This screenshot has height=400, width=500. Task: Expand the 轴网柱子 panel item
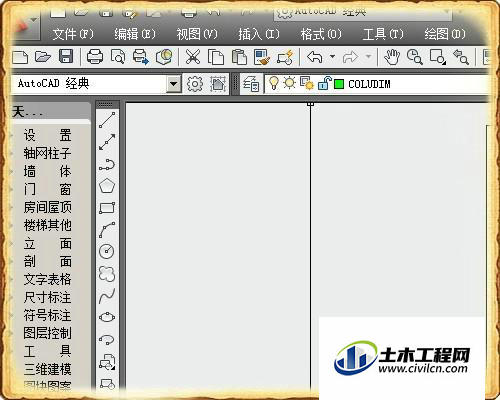click(x=47, y=153)
